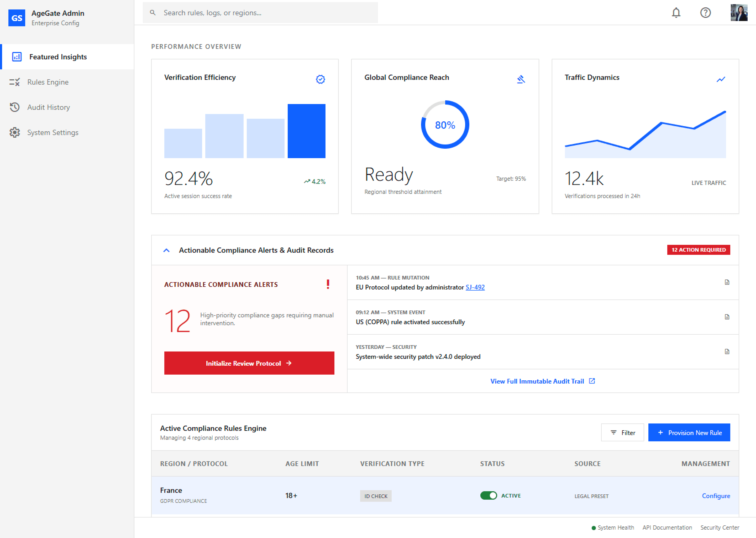
Task: Click the Verification Efficiency verified badge icon
Action: (320, 79)
